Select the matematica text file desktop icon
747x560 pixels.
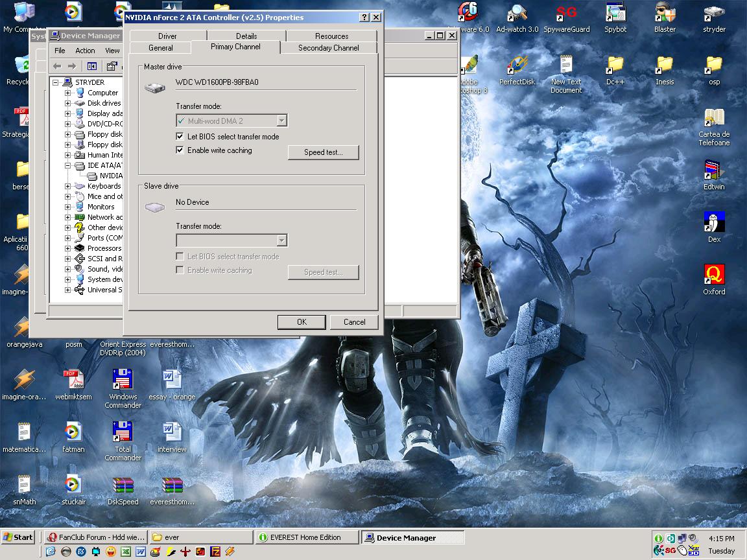point(24,437)
